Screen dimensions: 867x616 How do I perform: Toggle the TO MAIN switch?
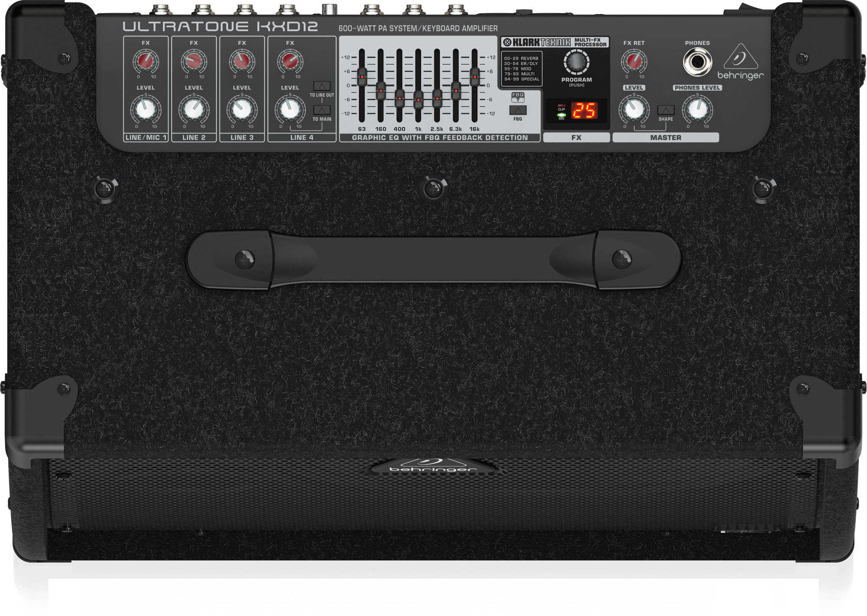(322, 110)
